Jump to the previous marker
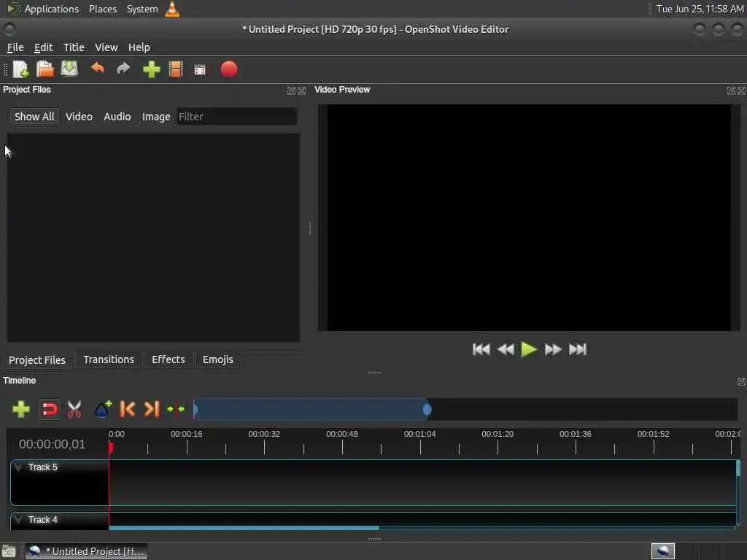 pyautogui.click(x=127, y=409)
